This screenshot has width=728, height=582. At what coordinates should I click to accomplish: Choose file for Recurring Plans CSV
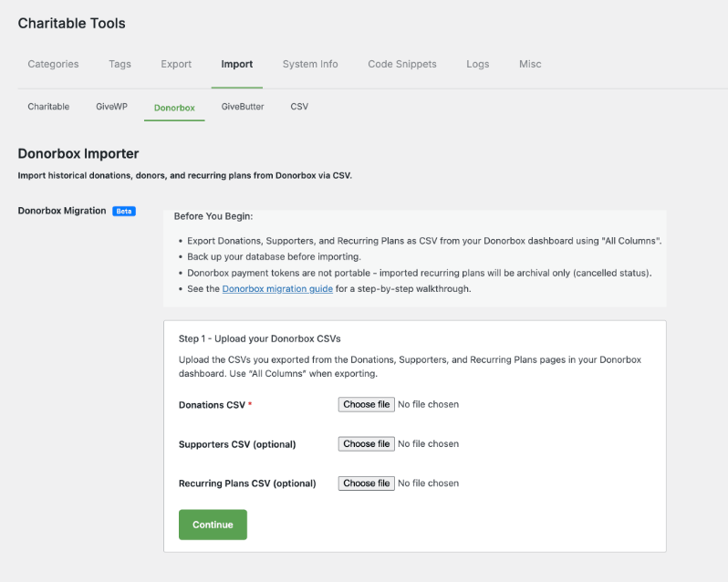tap(367, 483)
